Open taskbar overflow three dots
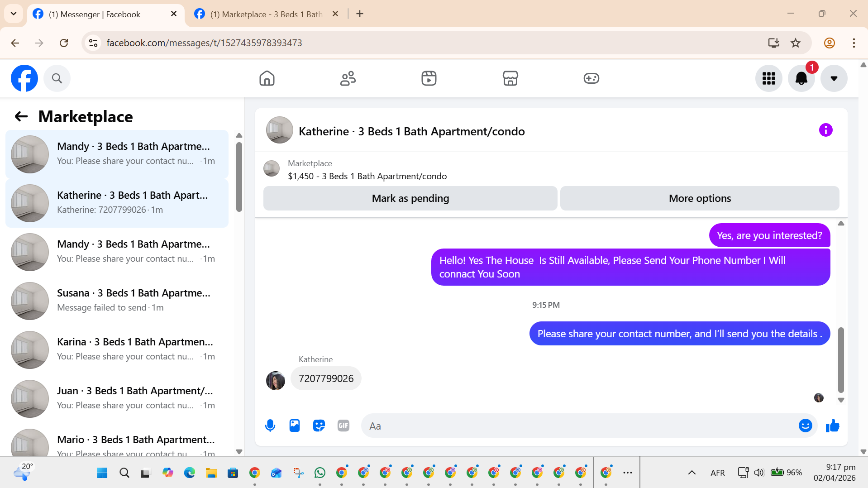This screenshot has height=488, width=868. click(x=628, y=473)
